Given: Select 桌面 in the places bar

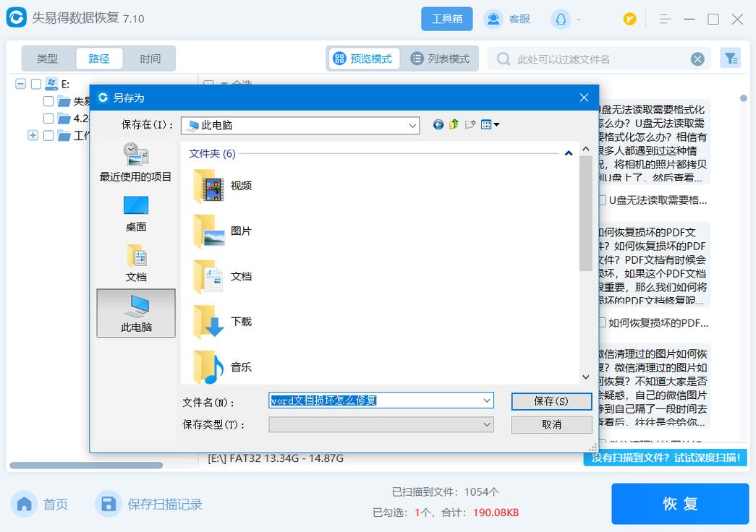Looking at the screenshot, I should [135, 213].
